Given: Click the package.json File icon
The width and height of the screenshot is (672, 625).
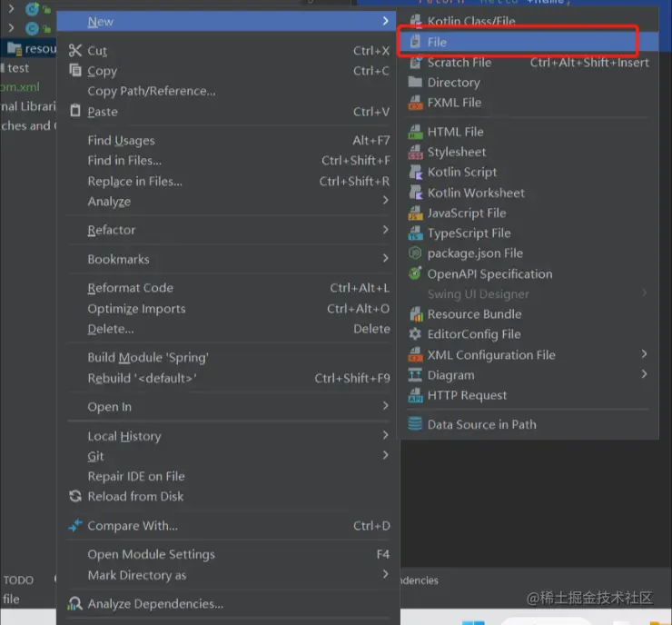Looking at the screenshot, I should point(415,253).
